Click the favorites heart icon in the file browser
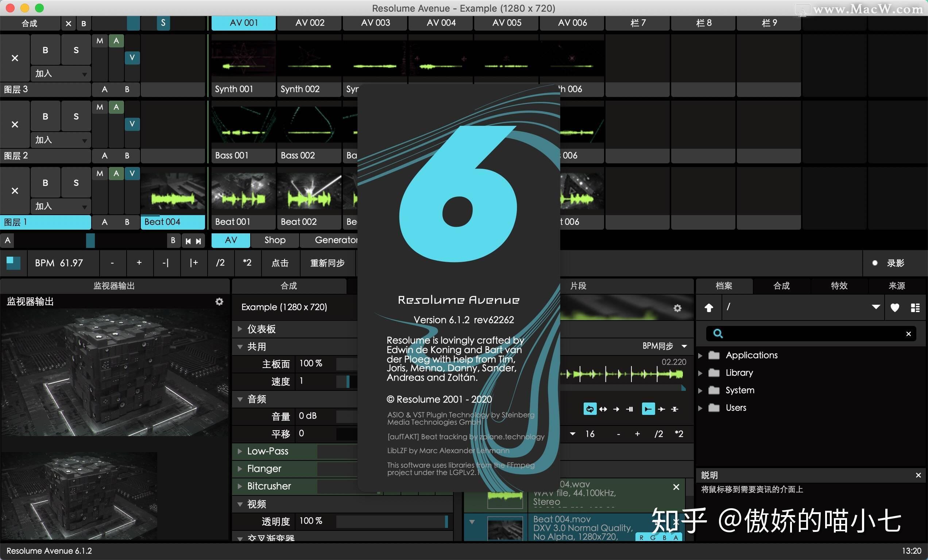This screenshot has height=560, width=928. coord(895,307)
